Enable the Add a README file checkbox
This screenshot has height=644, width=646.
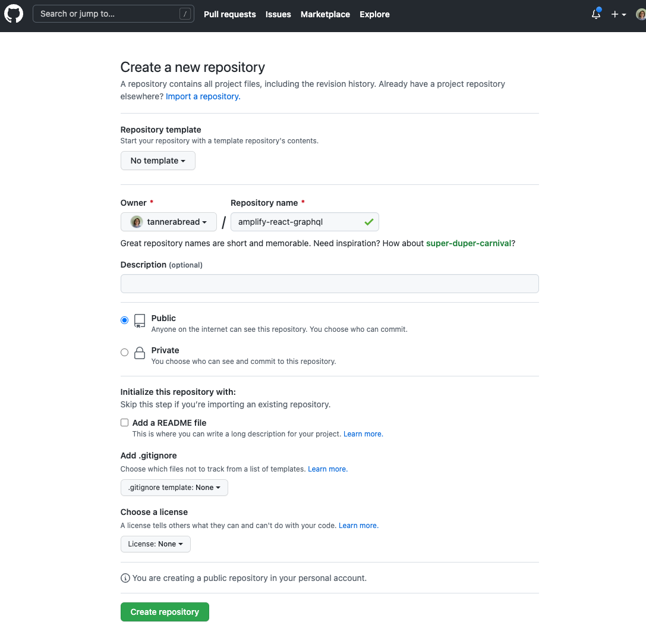tap(125, 423)
